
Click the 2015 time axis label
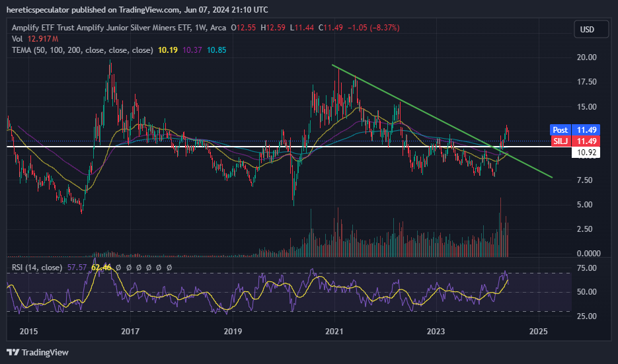(28, 332)
